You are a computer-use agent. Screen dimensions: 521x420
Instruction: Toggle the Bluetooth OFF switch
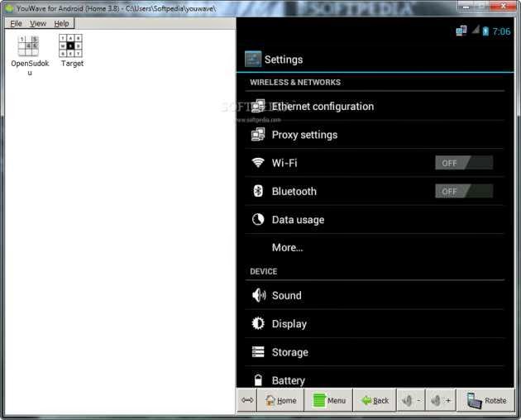tap(464, 191)
